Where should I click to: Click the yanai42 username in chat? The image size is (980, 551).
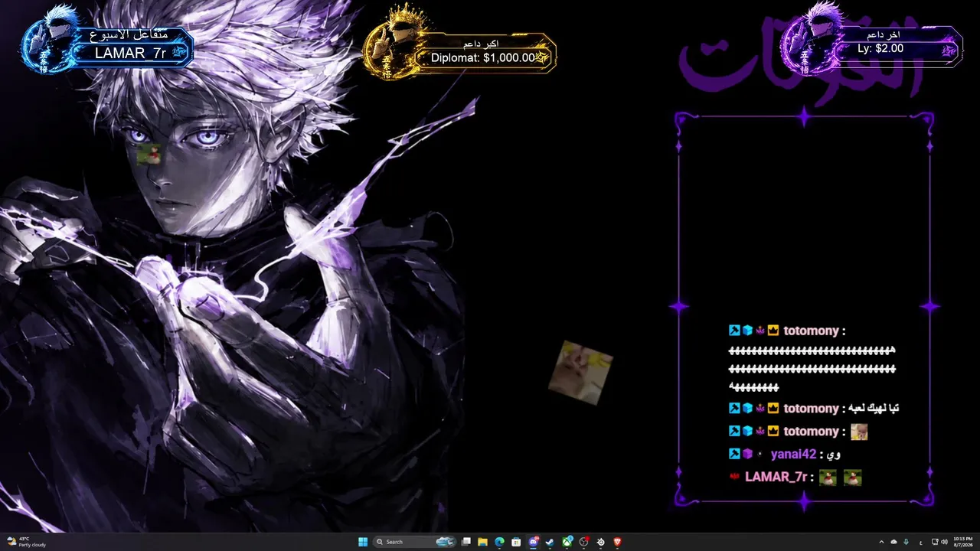tap(793, 455)
